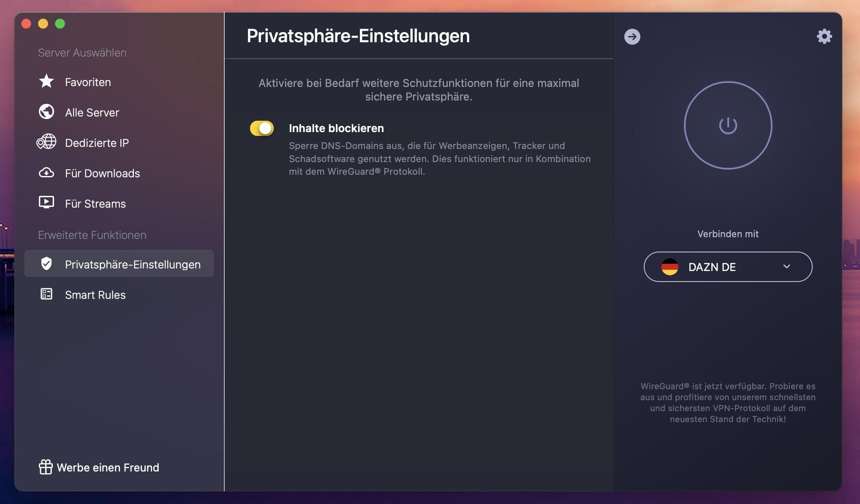The image size is (860, 504).
Task: Open settings with the gear icon
Action: (x=824, y=36)
